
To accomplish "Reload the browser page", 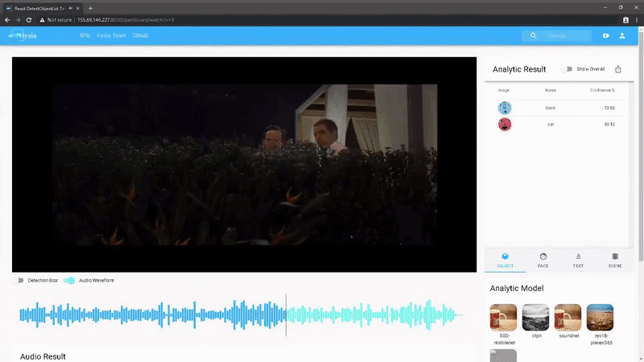I will pos(29,19).
